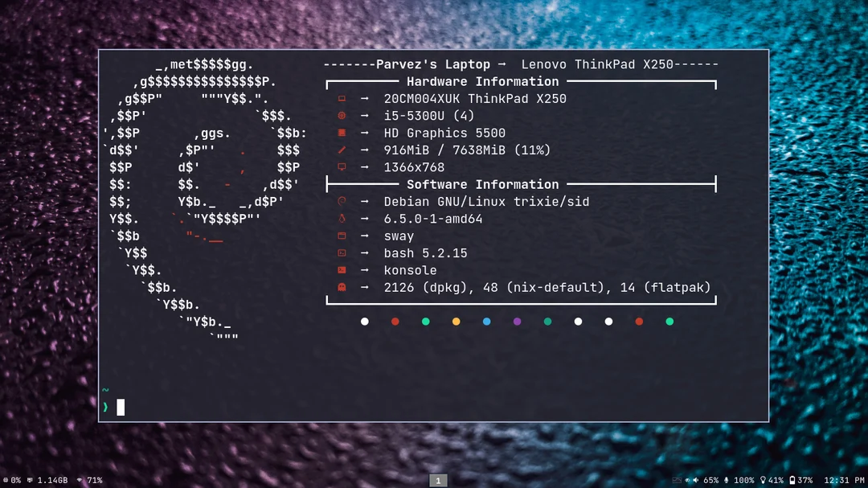Select the terminal icon next to konsole

point(342,270)
